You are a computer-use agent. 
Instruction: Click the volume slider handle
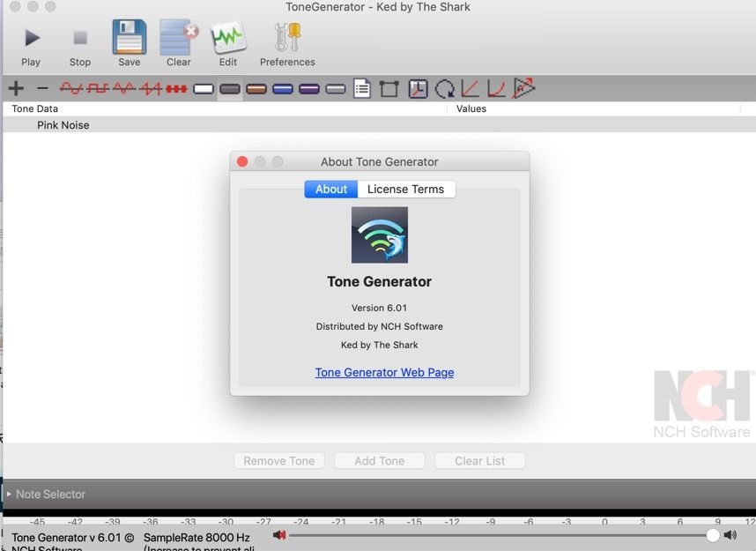(x=713, y=534)
